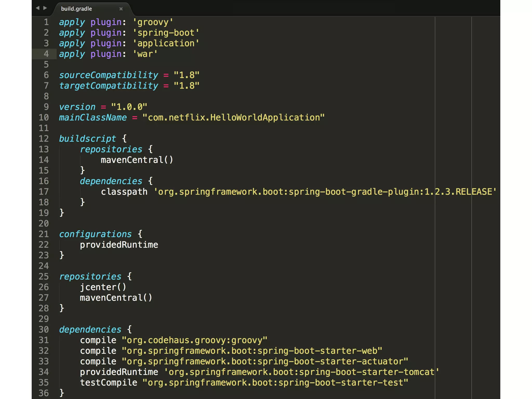Click the closing brace on line 36

(62, 393)
